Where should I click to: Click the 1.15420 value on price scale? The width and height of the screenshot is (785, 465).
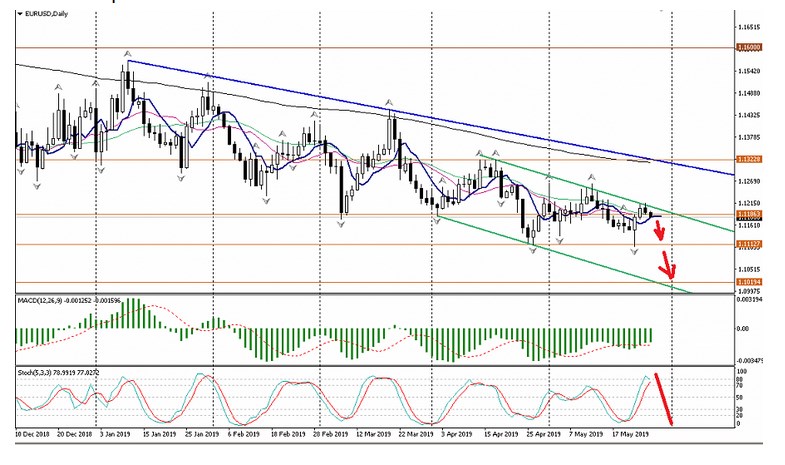click(748, 71)
